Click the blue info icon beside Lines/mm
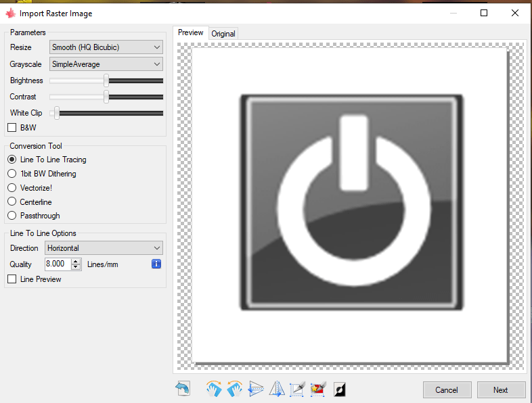532x403 pixels. pyautogui.click(x=156, y=264)
